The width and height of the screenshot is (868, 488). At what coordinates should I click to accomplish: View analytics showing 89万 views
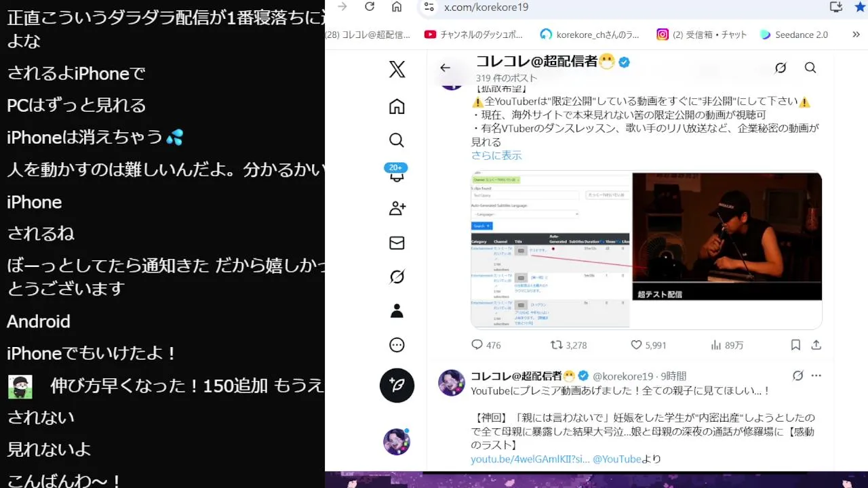(x=727, y=345)
